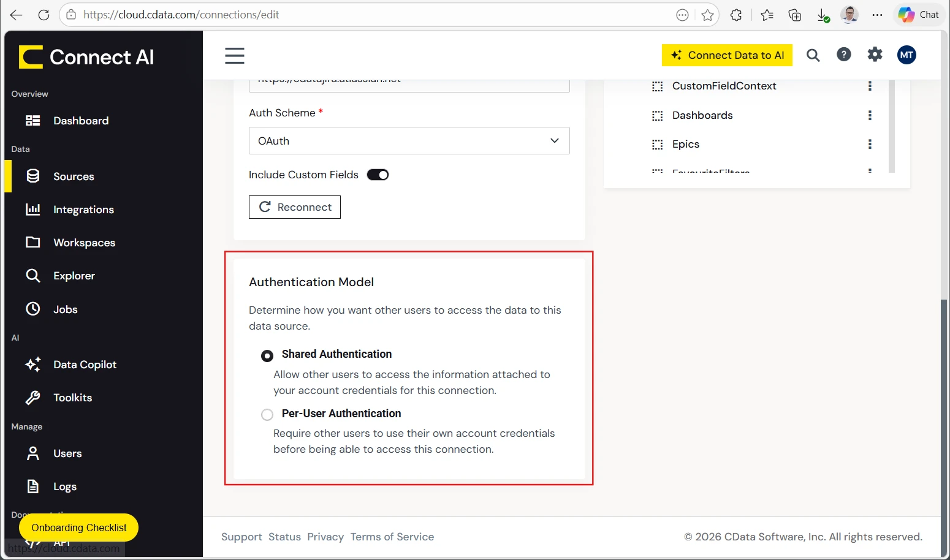Click the Explorer magnifier icon

[x=33, y=276]
